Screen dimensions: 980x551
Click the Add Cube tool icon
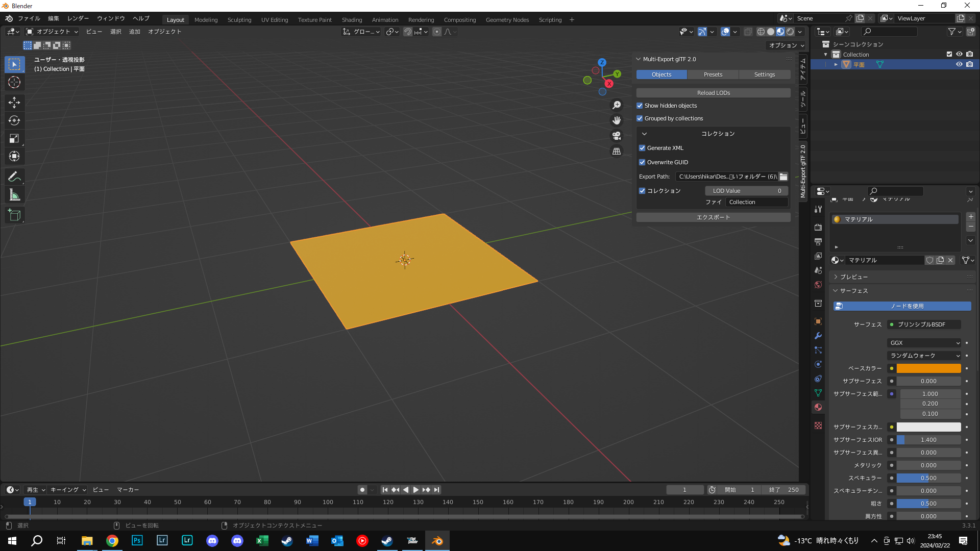tap(14, 215)
